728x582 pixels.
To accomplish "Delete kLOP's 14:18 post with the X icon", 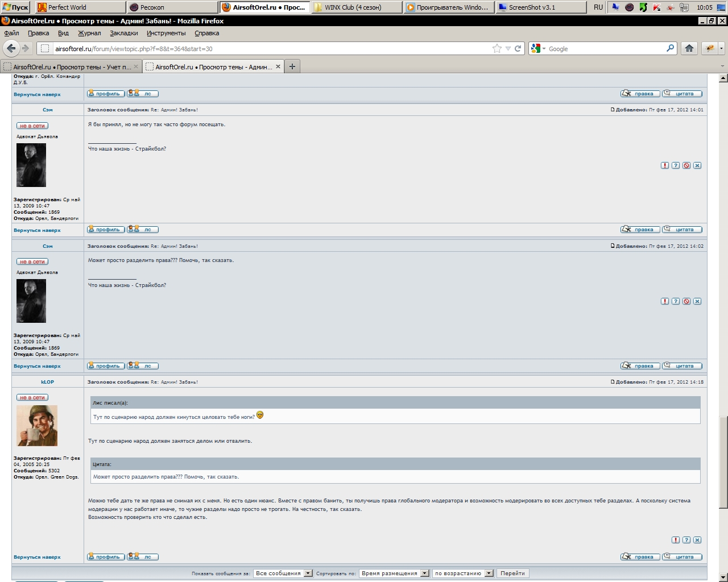I will click(697, 540).
